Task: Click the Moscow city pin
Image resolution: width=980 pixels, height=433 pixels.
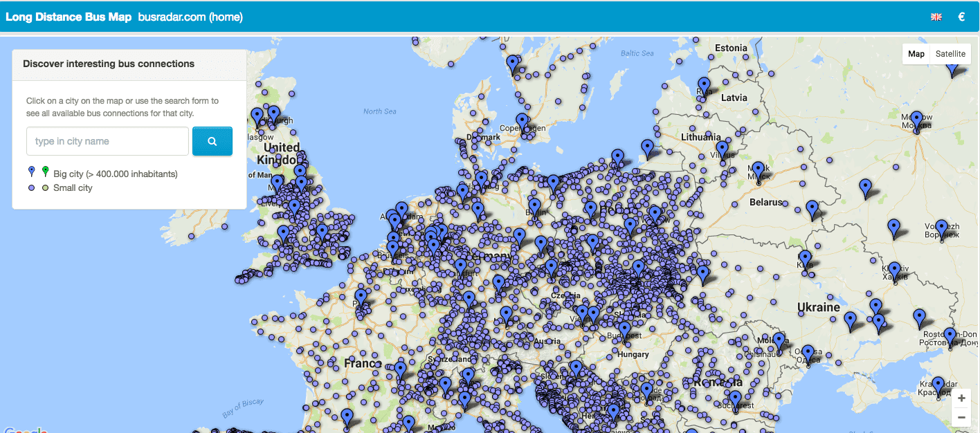Action: (916, 120)
